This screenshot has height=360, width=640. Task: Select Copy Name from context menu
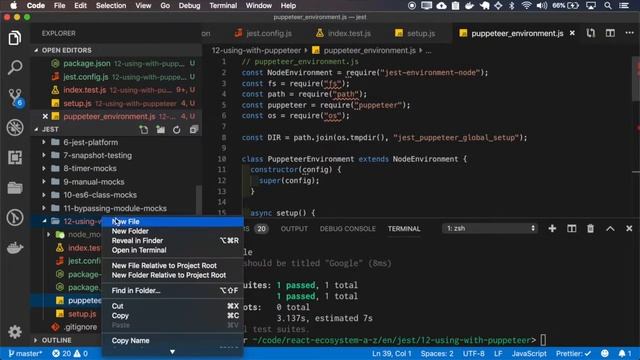[x=172, y=341]
